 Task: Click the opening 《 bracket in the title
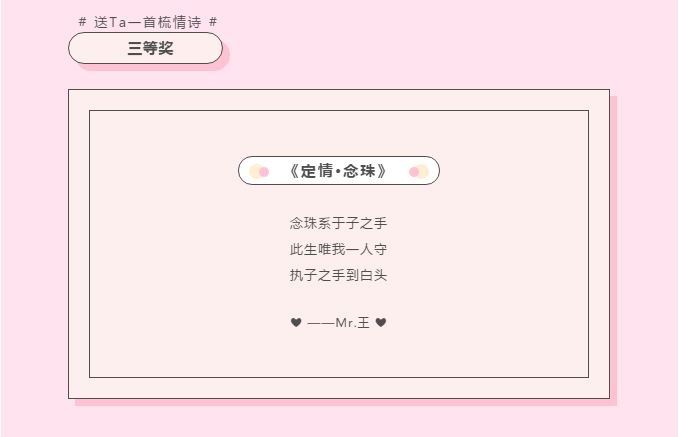coord(292,171)
